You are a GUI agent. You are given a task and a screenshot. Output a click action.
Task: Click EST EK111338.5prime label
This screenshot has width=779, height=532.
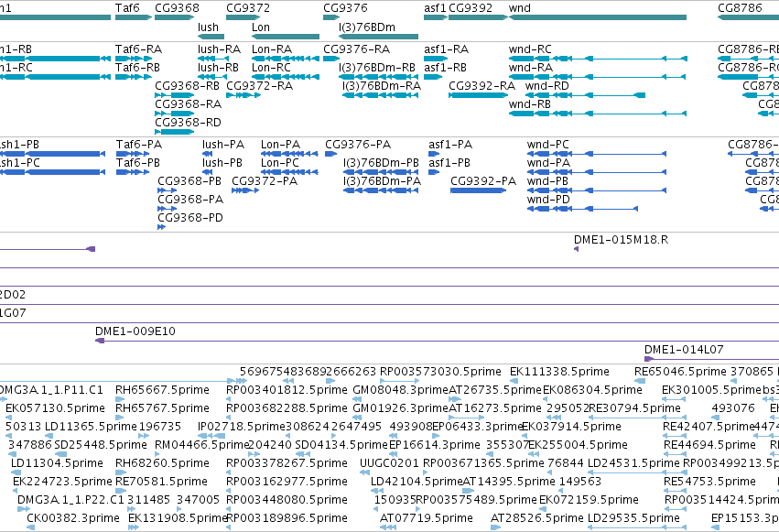(559, 372)
